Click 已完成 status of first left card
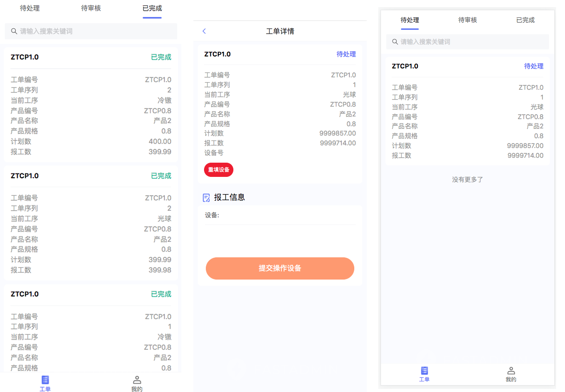565x392 pixels. click(x=161, y=57)
